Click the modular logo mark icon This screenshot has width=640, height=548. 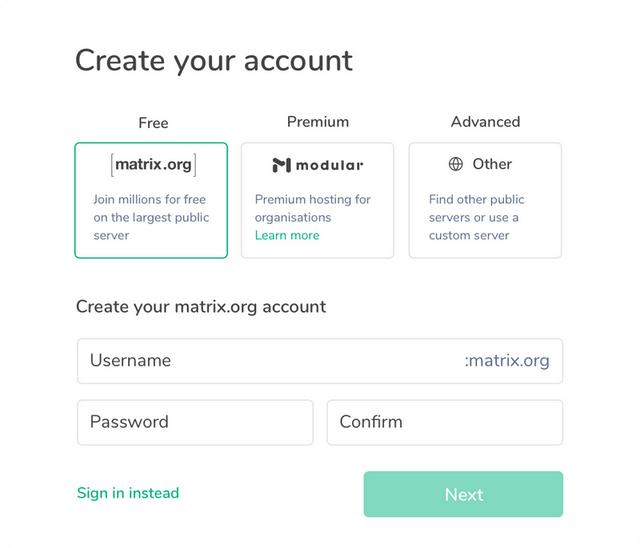click(281, 165)
